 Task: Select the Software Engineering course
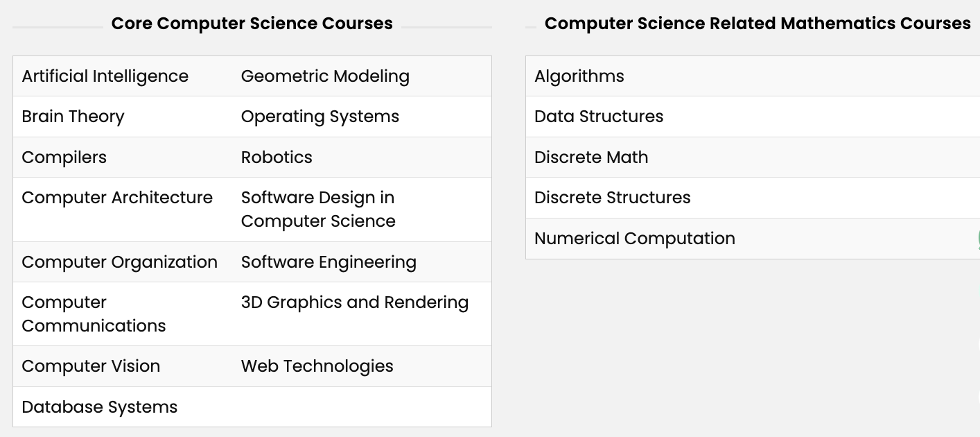tap(329, 262)
